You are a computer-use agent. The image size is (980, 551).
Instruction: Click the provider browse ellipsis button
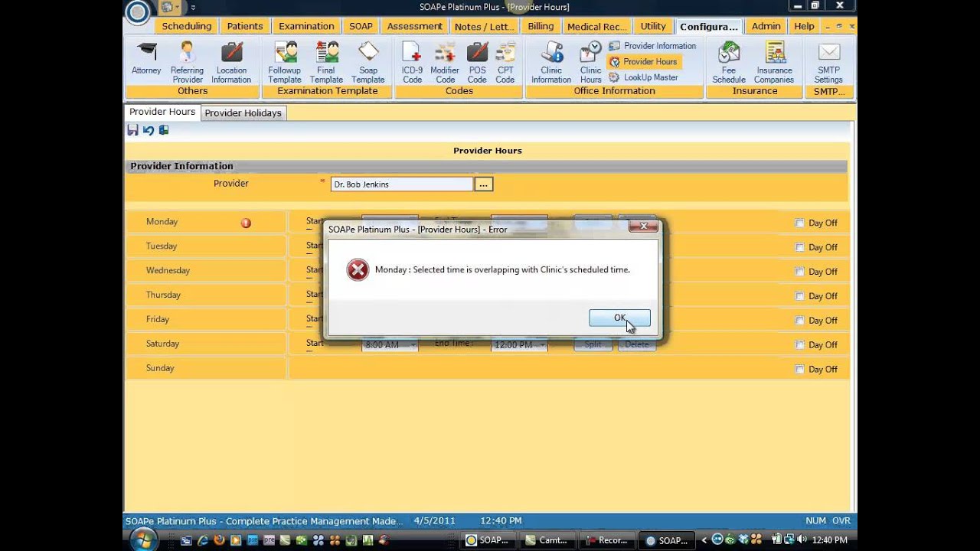pyautogui.click(x=483, y=184)
